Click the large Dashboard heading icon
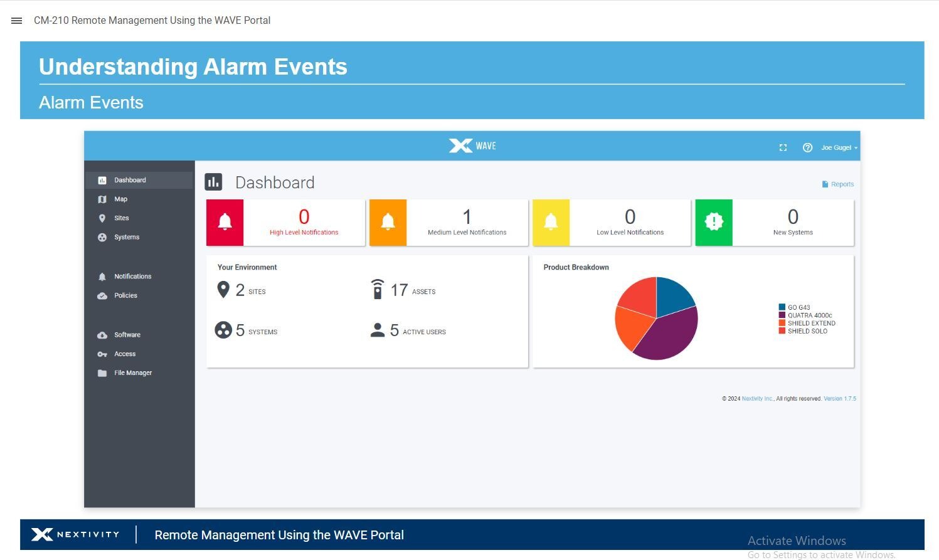 tap(213, 182)
